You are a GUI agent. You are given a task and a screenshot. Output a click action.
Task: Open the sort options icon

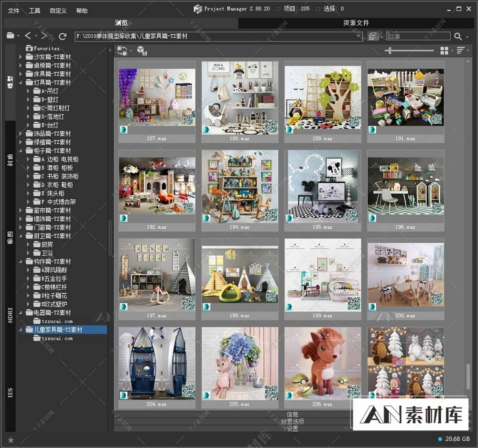461,50
